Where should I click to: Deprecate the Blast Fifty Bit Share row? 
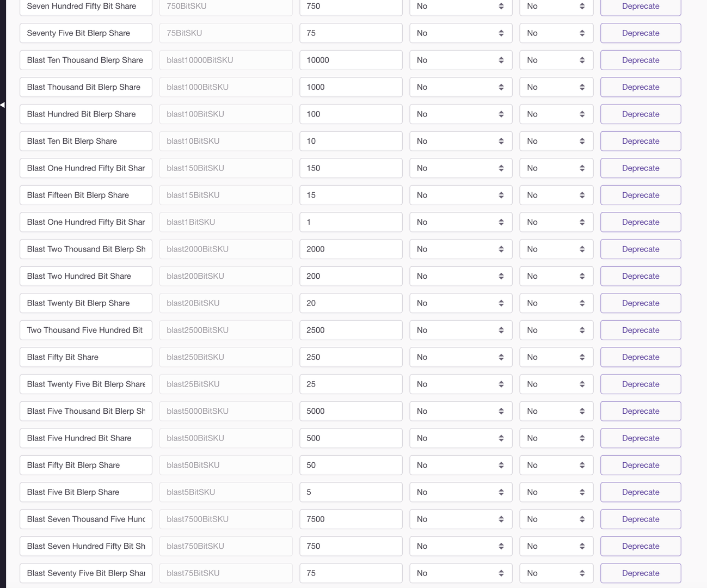tap(640, 357)
